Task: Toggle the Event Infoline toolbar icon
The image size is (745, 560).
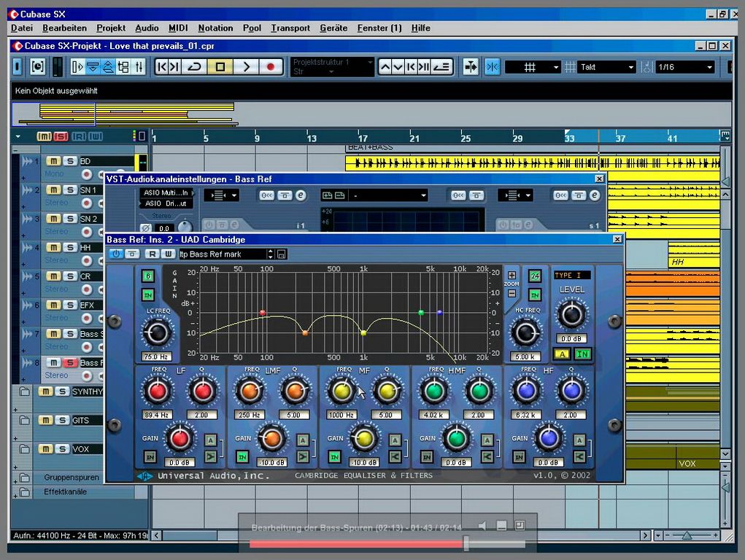Action: click(x=93, y=67)
